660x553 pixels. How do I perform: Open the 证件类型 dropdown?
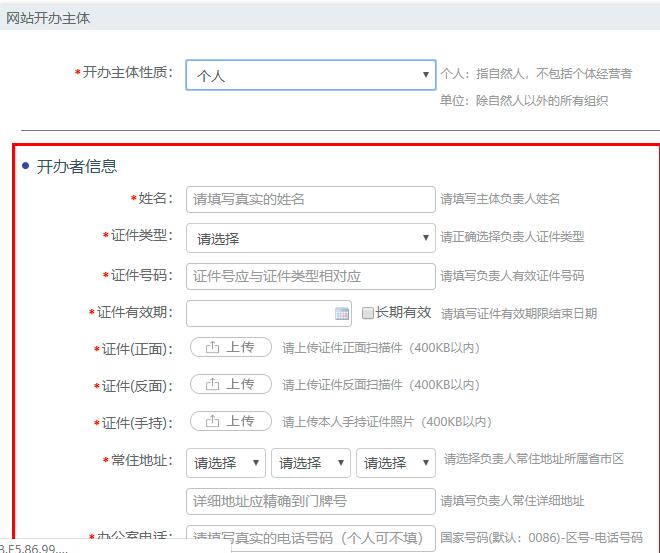coord(311,238)
